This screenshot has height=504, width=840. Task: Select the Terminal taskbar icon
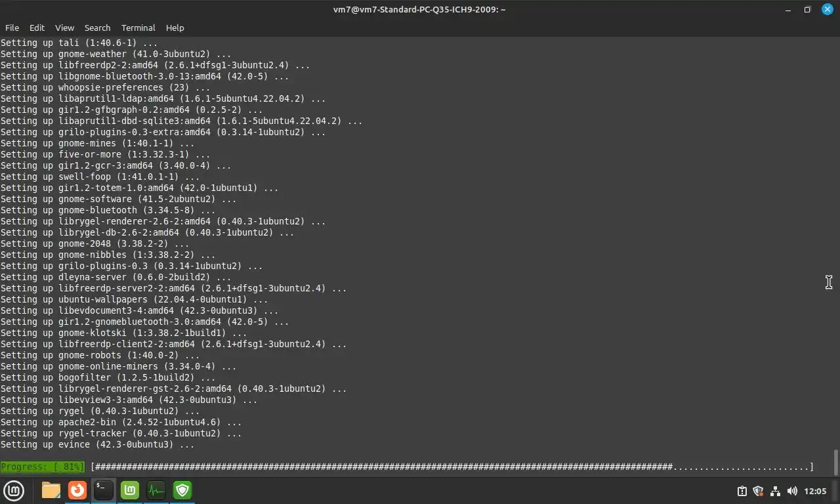104,490
